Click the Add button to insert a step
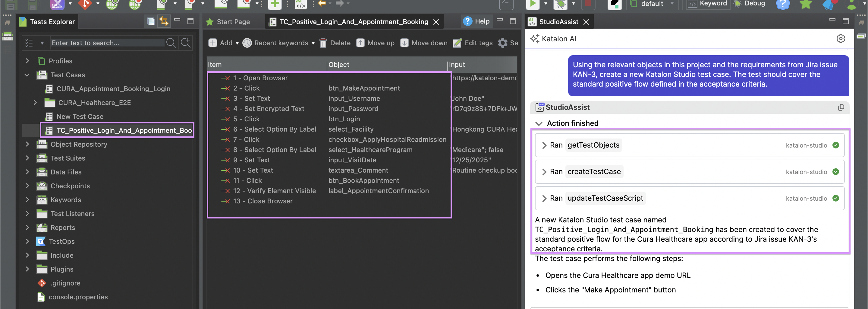This screenshot has height=309, width=868. pos(222,43)
